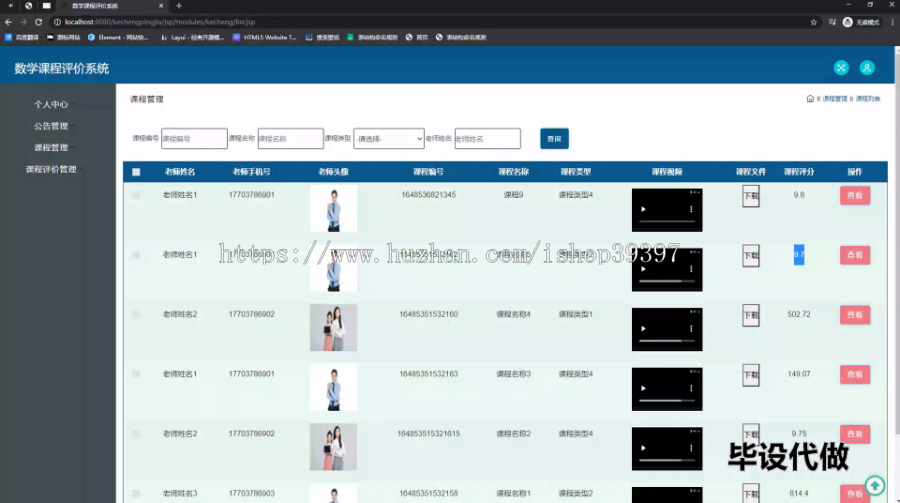This screenshot has height=503, width=900.
Task: Open video options menu in 课程名称4 row
Action: 691,329
